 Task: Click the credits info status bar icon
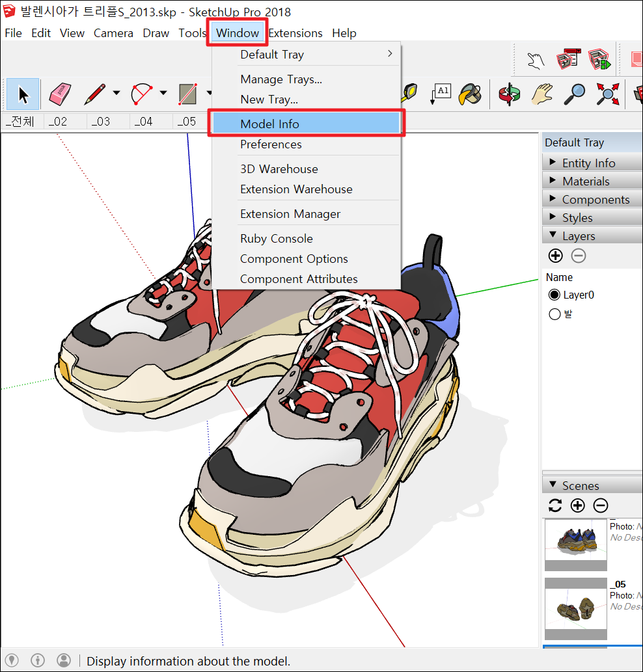[x=38, y=660]
